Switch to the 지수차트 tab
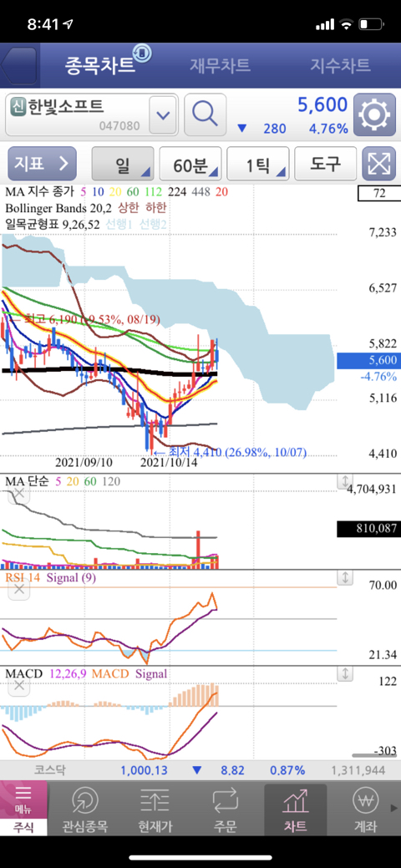This screenshot has width=401, height=868. 340,65
